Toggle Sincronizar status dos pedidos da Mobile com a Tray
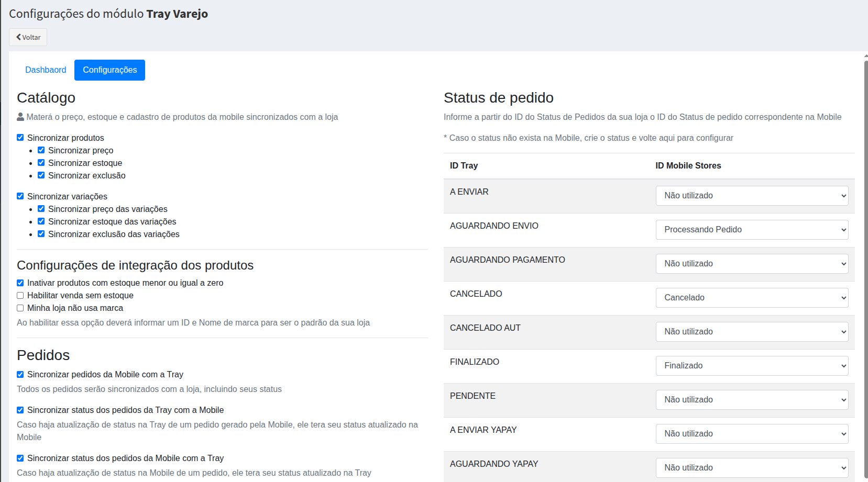This screenshot has width=868, height=482. click(x=20, y=458)
